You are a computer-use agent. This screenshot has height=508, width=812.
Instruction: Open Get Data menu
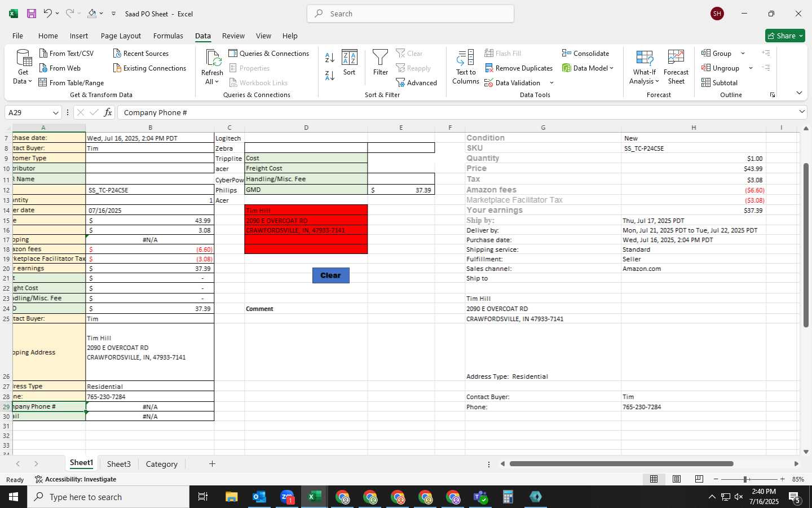(x=23, y=67)
